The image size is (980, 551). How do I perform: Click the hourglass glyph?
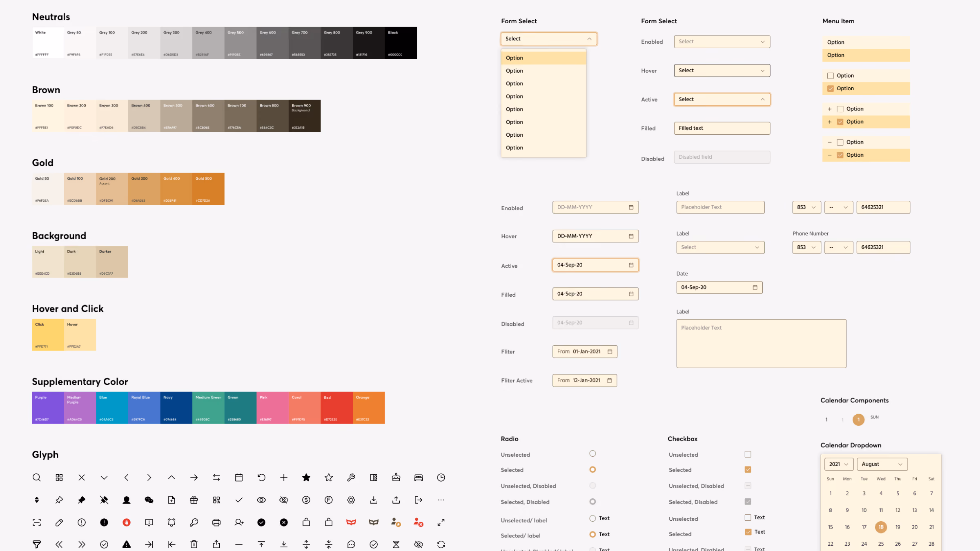(x=396, y=544)
